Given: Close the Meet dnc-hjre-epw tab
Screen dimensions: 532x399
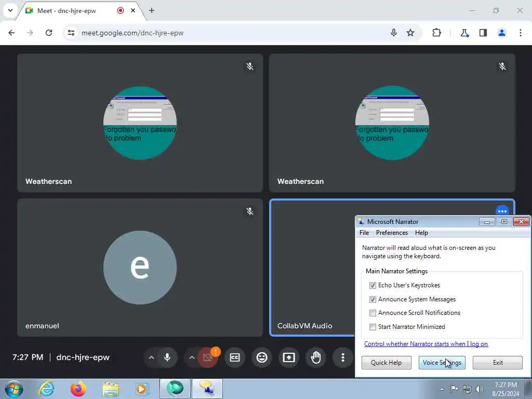Looking at the screenshot, I should coord(133,10).
